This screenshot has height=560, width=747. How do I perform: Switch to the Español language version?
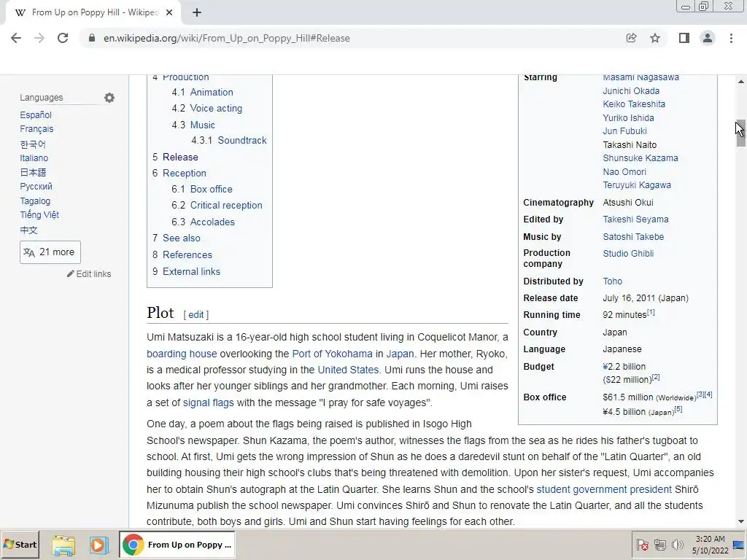(x=36, y=114)
